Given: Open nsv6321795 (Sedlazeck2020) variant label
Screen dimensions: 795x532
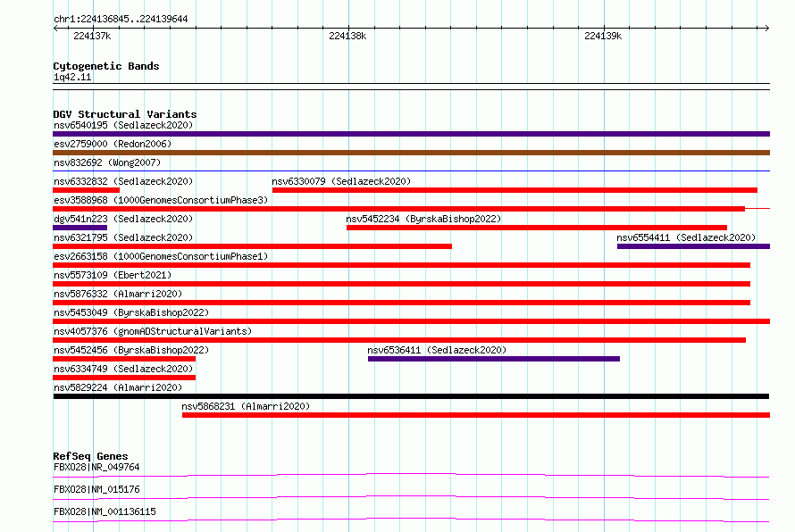Looking at the screenshot, I should click(123, 237).
